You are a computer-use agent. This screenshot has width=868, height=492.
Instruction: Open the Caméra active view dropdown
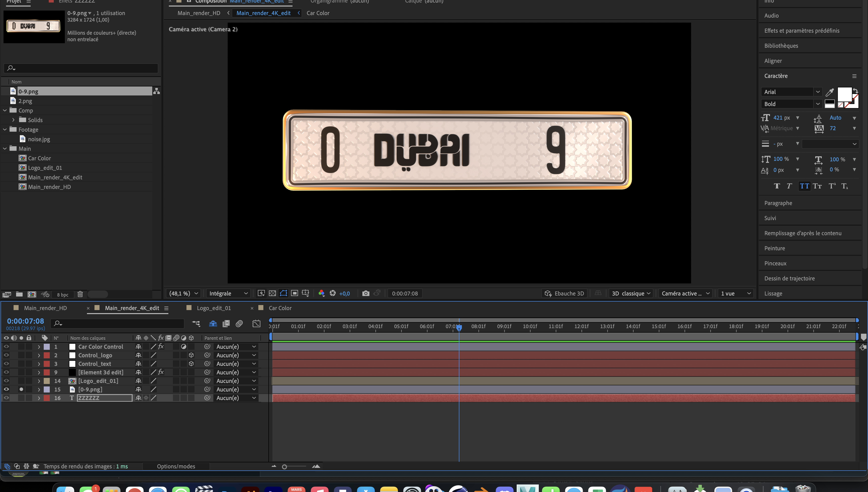[686, 293]
